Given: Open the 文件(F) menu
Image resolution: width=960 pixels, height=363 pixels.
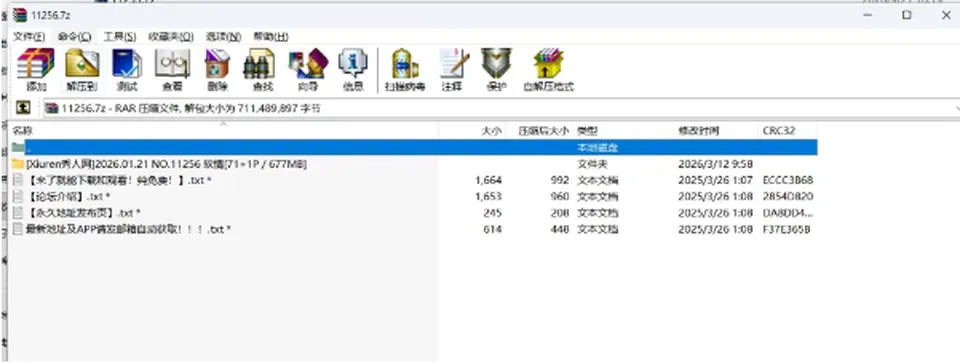Looking at the screenshot, I should [x=29, y=36].
